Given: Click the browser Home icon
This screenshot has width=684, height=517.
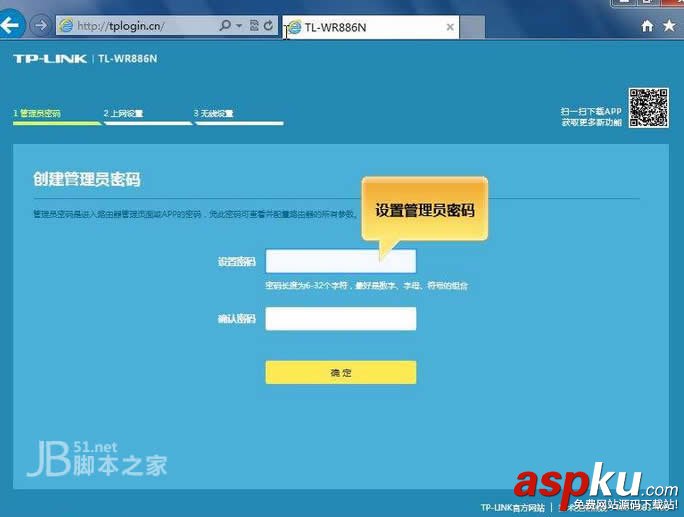Looking at the screenshot, I should click(647, 26).
